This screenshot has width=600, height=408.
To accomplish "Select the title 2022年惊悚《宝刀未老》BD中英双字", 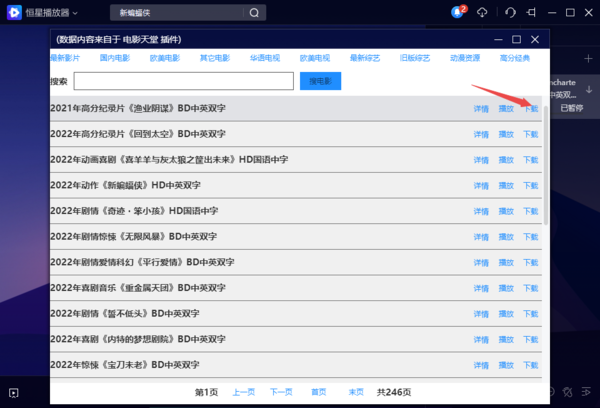I will pyautogui.click(x=125, y=365).
